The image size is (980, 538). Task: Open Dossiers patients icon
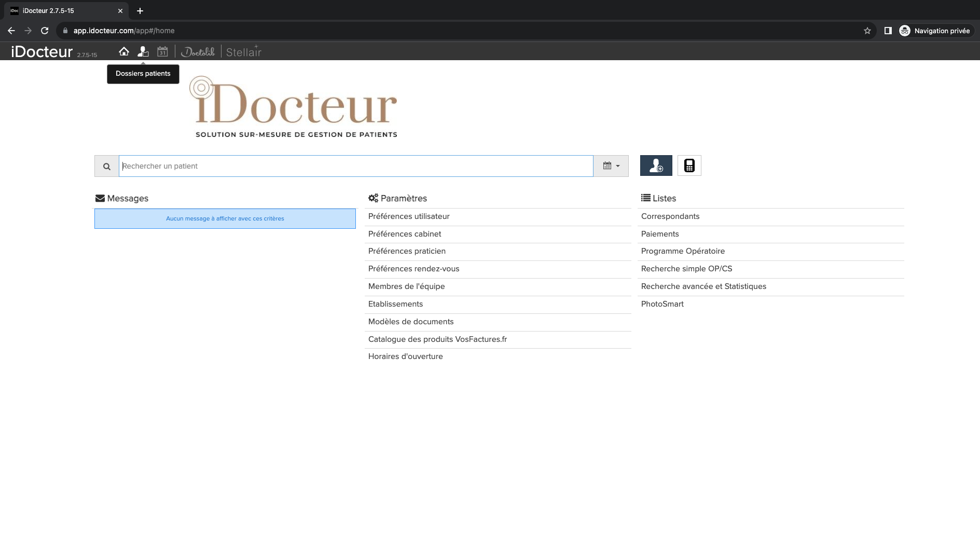point(143,51)
